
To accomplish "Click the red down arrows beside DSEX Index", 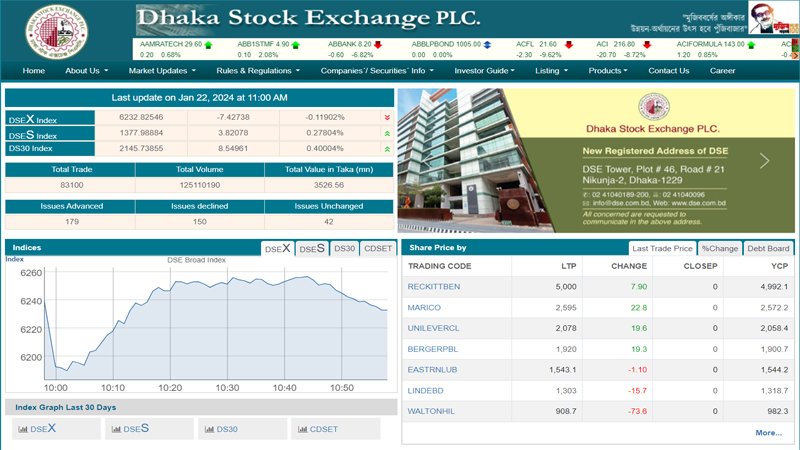I will click(387, 118).
